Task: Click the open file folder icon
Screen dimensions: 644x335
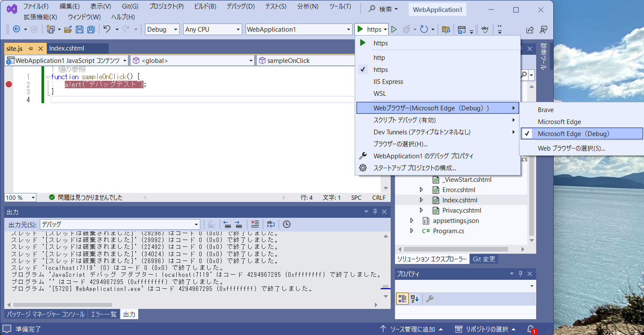Action: pyautogui.click(x=68, y=30)
